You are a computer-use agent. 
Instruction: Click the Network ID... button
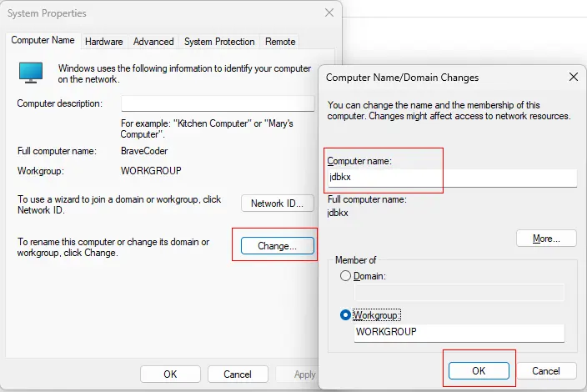[x=278, y=204]
